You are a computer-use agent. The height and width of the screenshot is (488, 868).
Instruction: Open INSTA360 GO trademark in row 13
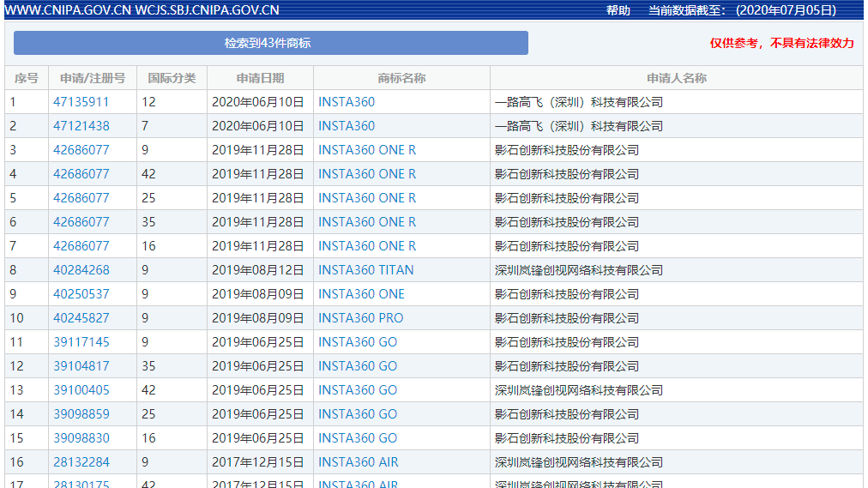point(358,390)
